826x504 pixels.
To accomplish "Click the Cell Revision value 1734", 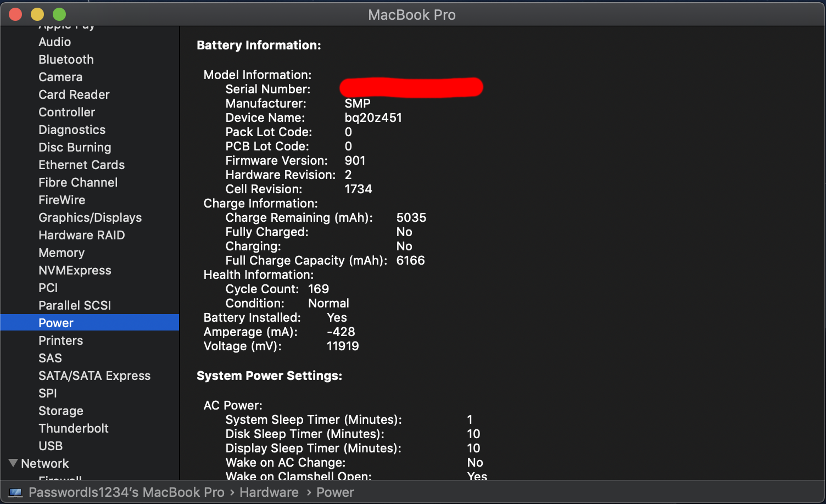I will 358,189.
